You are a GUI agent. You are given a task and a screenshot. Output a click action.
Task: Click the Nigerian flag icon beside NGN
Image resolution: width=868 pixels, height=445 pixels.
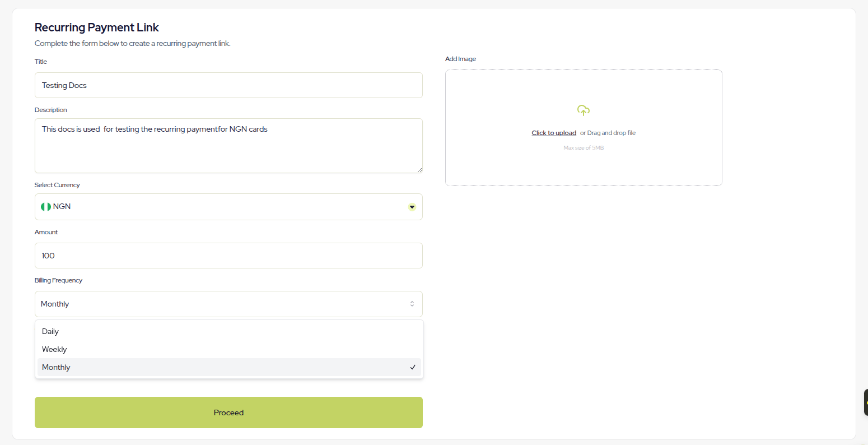(46, 207)
